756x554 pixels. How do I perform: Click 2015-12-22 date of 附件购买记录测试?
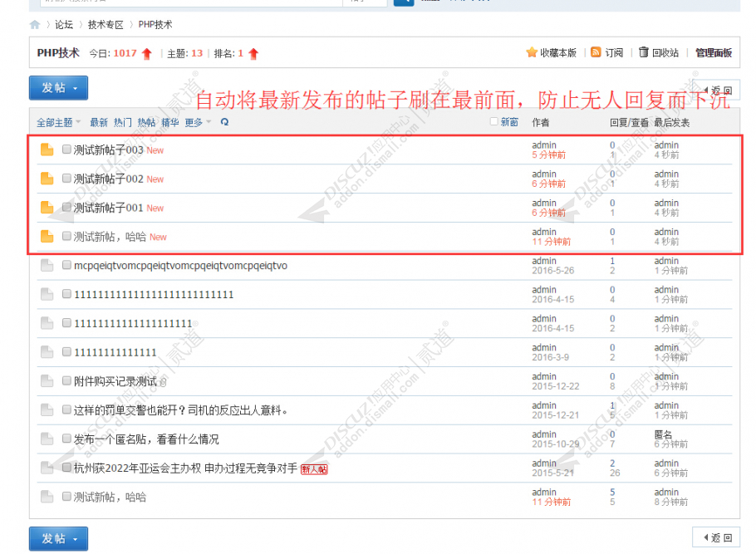[x=556, y=386]
